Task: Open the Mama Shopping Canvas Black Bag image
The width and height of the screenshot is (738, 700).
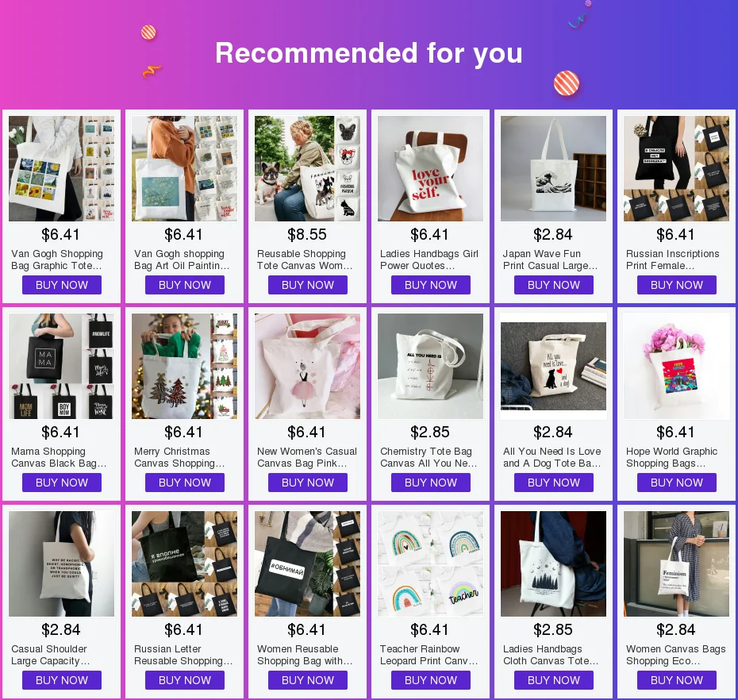Action: (x=61, y=366)
